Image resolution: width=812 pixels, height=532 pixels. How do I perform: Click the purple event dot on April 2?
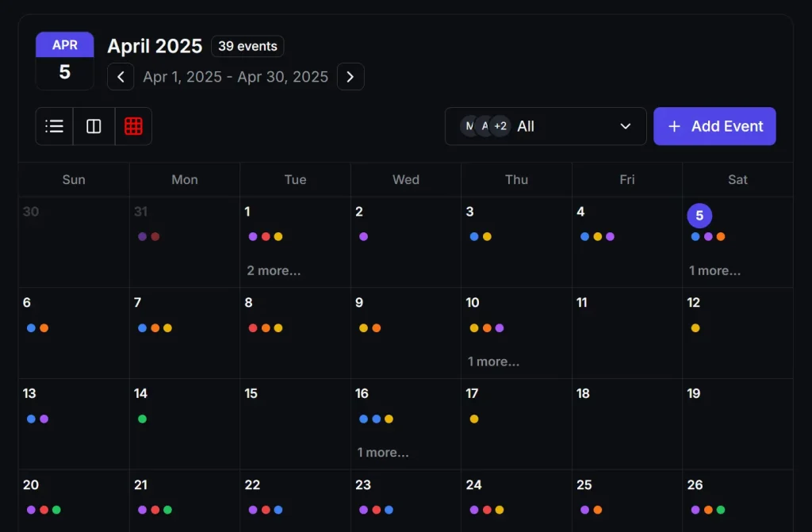362,235
